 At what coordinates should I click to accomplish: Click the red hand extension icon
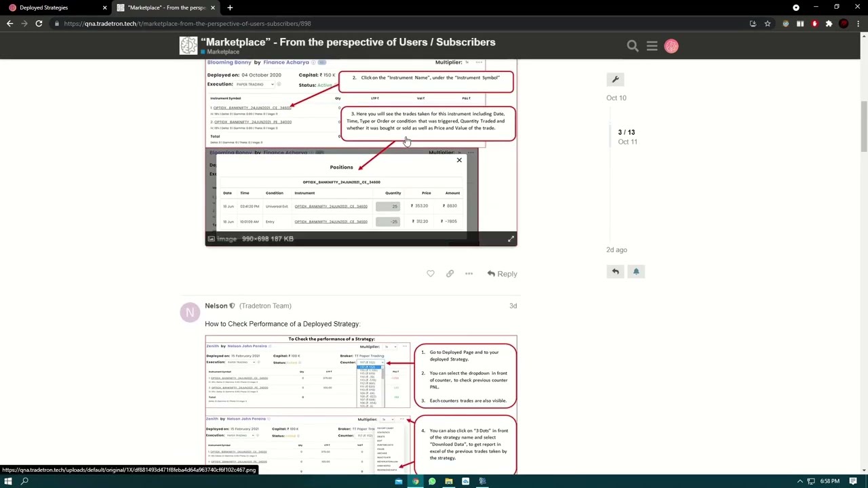click(x=814, y=24)
